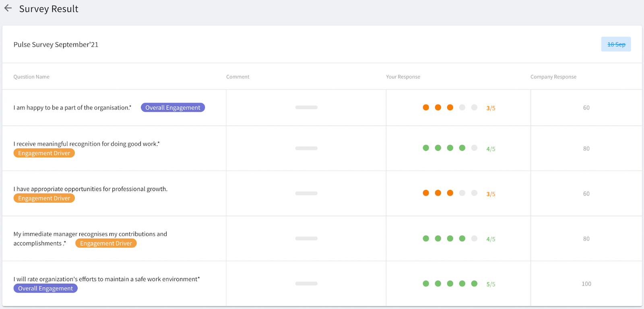Click the Pulse Survey September'21 title
The height and width of the screenshot is (309, 644).
tap(56, 45)
